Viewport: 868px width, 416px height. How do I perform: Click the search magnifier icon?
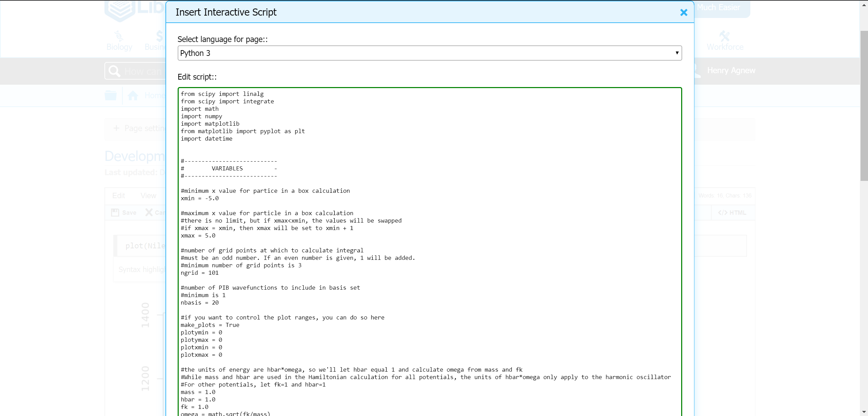114,71
